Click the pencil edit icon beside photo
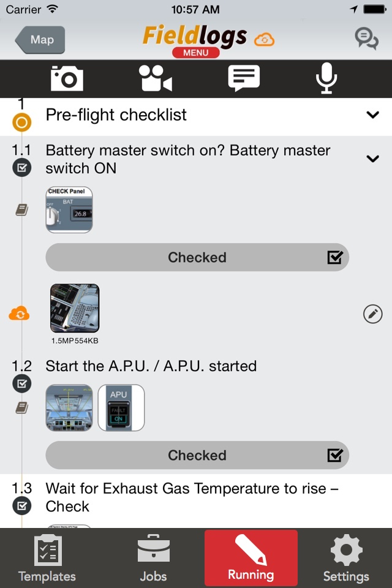 pyautogui.click(x=373, y=314)
